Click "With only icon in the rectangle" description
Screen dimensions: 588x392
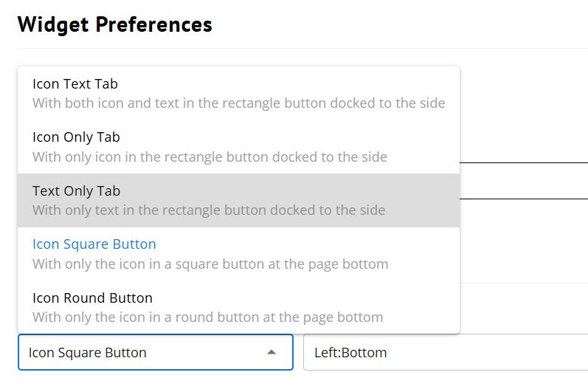coord(210,157)
